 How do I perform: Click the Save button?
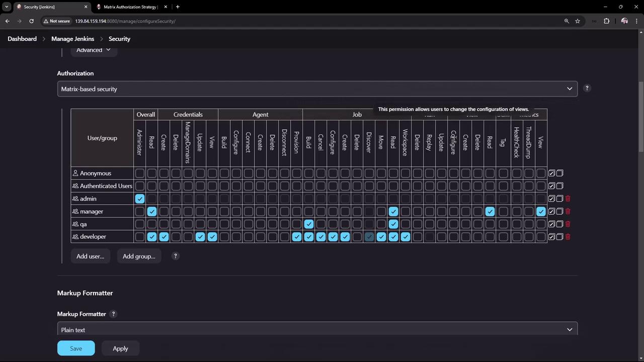76,348
